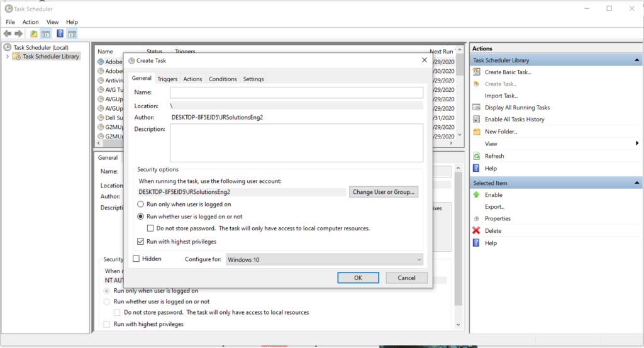
Task: Switch to the Triggers tab
Action: [x=167, y=79]
